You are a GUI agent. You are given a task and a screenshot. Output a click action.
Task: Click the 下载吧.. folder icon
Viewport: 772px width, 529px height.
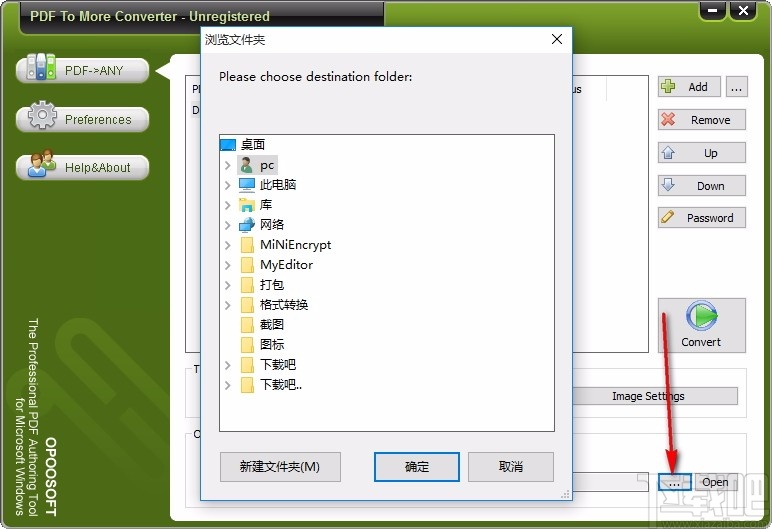[x=247, y=385]
